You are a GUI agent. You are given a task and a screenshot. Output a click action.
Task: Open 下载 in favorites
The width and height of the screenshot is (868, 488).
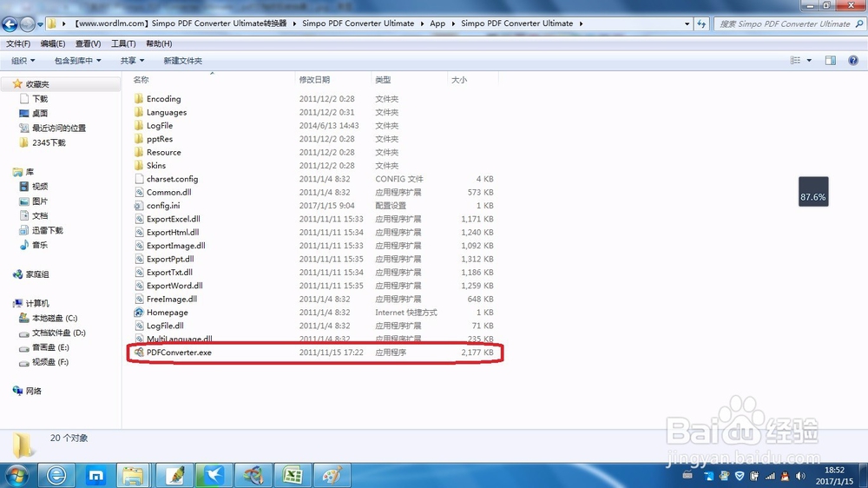(x=40, y=99)
